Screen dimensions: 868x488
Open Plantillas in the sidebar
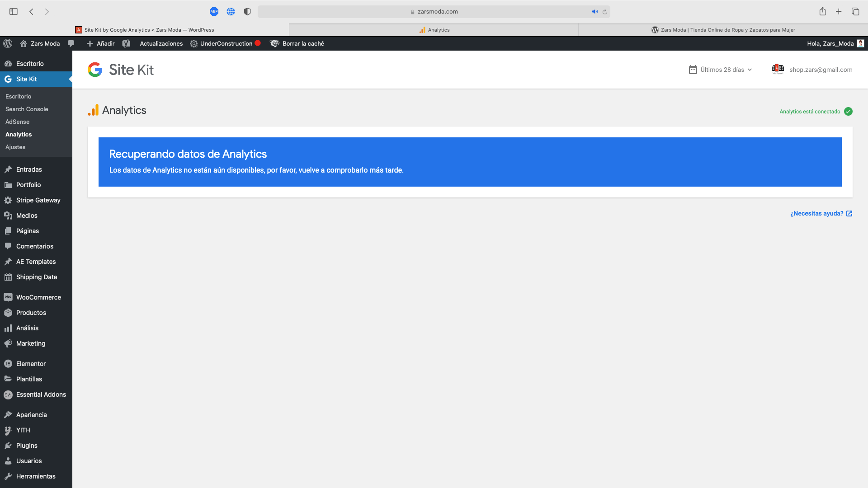(36, 379)
